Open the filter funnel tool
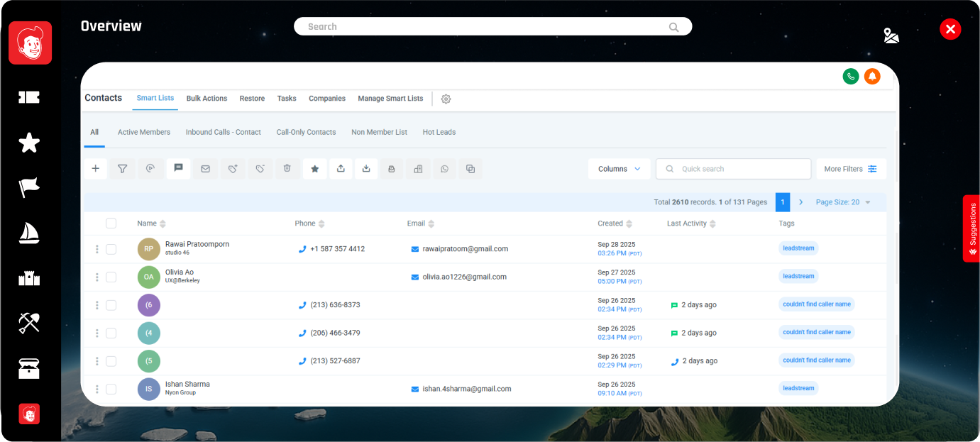The width and height of the screenshot is (980, 442). click(122, 169)
